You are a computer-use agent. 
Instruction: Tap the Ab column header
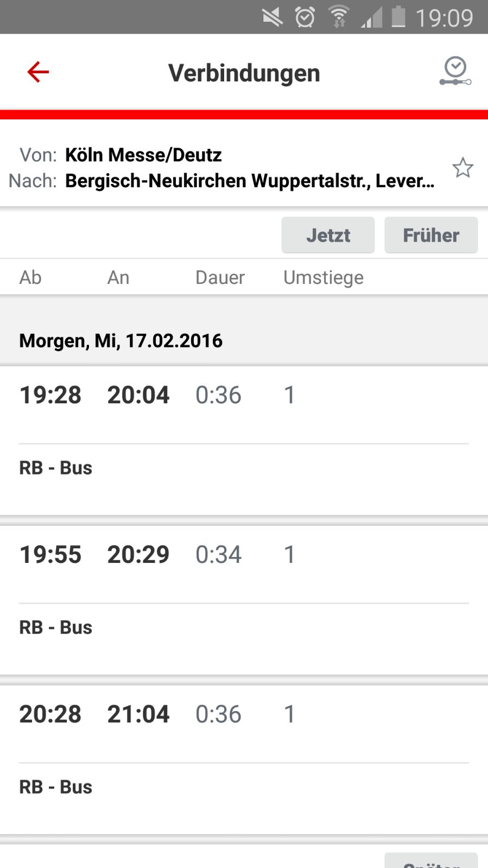click(30, 277)
